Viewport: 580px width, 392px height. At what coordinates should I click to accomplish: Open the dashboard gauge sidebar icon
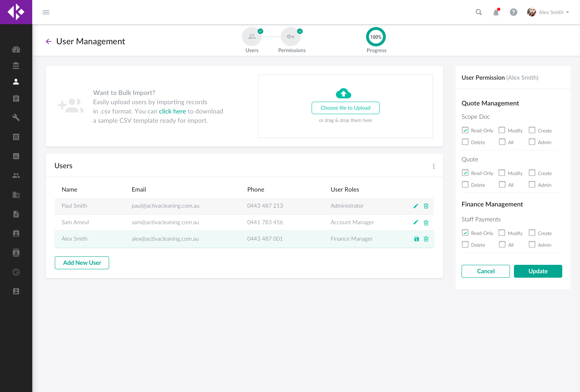coord(16,49)
